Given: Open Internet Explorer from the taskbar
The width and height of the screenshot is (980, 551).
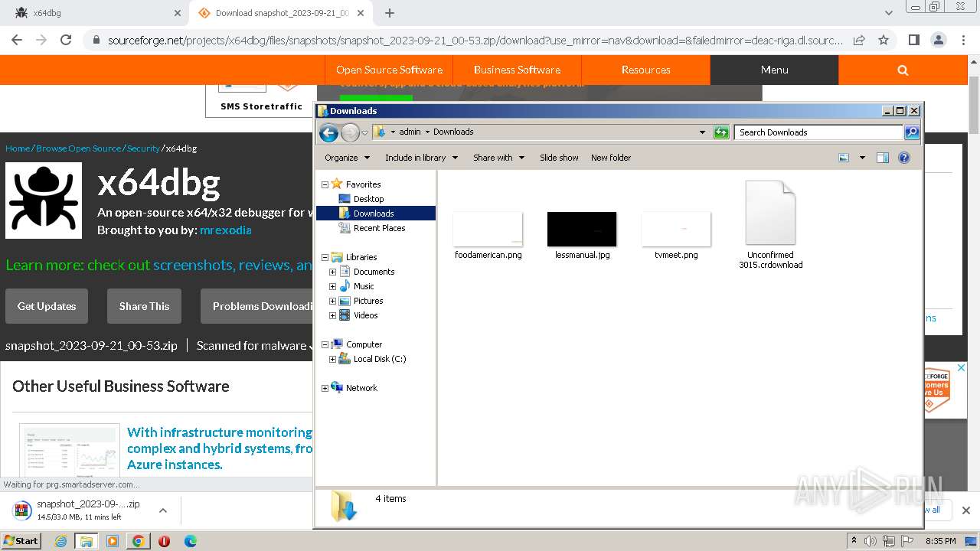Looking at the screenshot, I should tap(60, 541).
